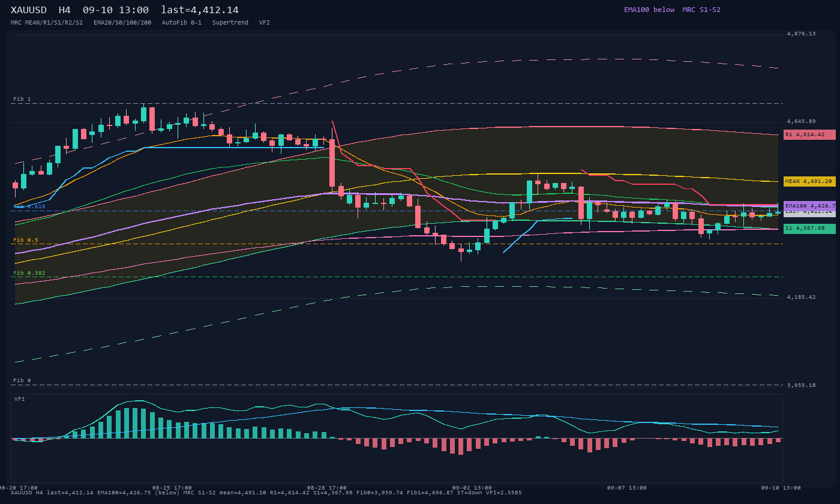Click the R1 4,614.42 price tag
The height and width of the screenshot is (504, 840).
coord(809,135)
